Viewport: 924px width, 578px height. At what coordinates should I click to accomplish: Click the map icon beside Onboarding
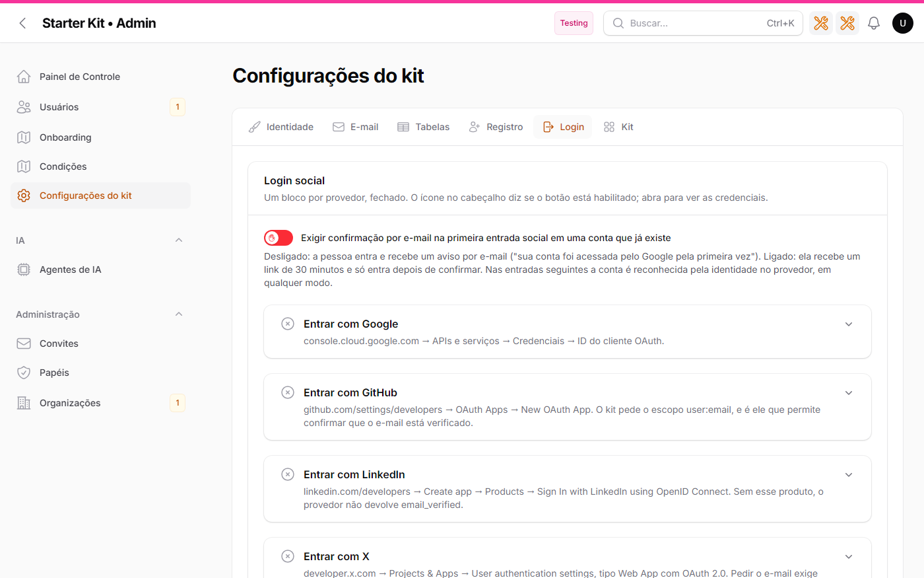24,137
